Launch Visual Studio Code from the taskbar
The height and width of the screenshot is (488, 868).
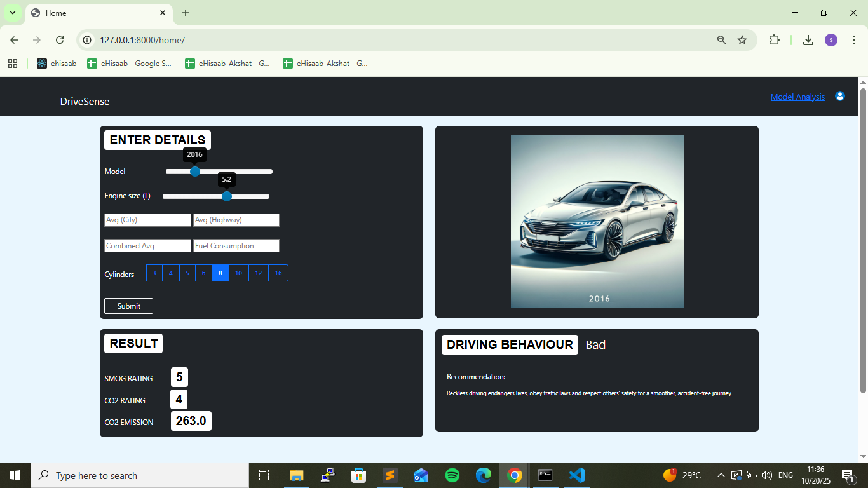576,475
